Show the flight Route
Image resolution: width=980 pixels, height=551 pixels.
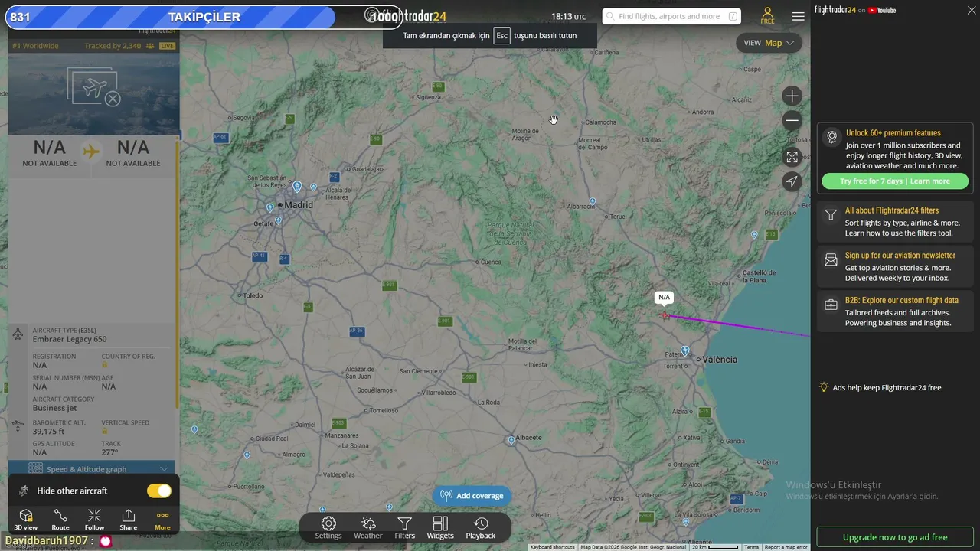(x=60, y=520)
